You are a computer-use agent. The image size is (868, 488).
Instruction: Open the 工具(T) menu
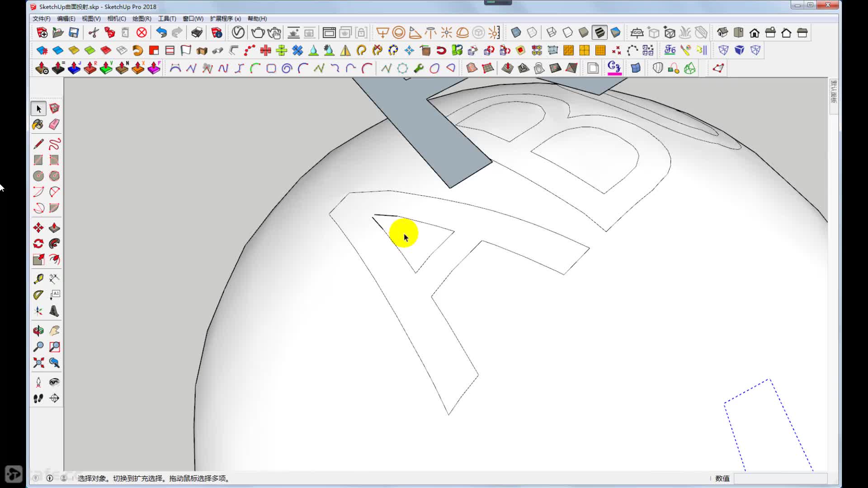click(x=167, y=19)
